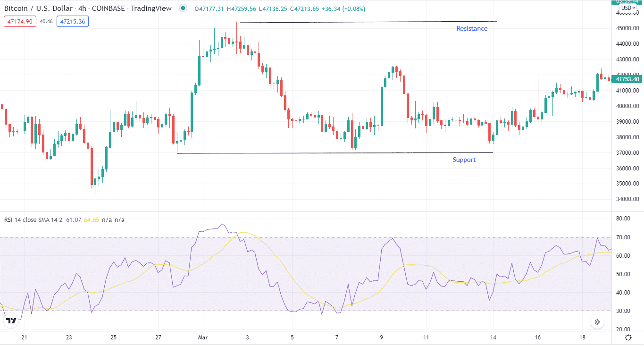The height and width of the screenshot is (346, 644).
Task: Click the RSI value 61.07
Action: coord(74,219)
